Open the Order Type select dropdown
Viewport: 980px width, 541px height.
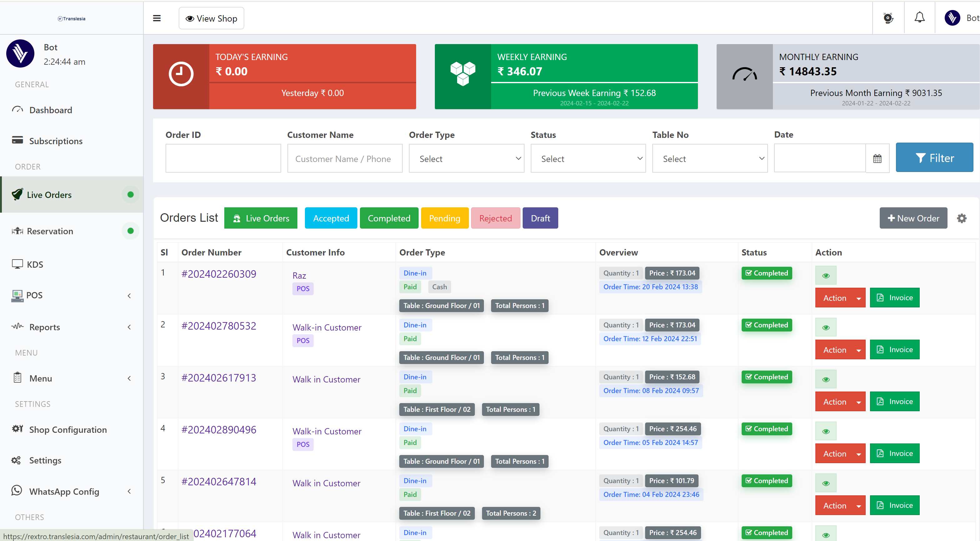coord(466,158)
